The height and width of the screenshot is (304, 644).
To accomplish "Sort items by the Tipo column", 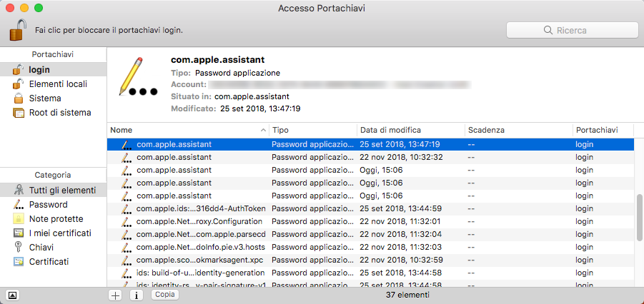I will pyautogui.click(x=312, y=130).
